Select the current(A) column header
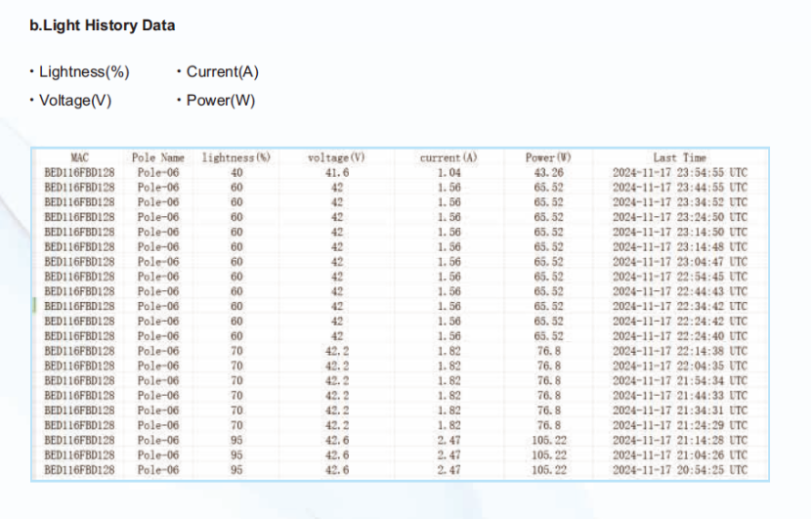The width and height of the screenshot is (812, 519). pyautogui.click(x=449, y=157)
